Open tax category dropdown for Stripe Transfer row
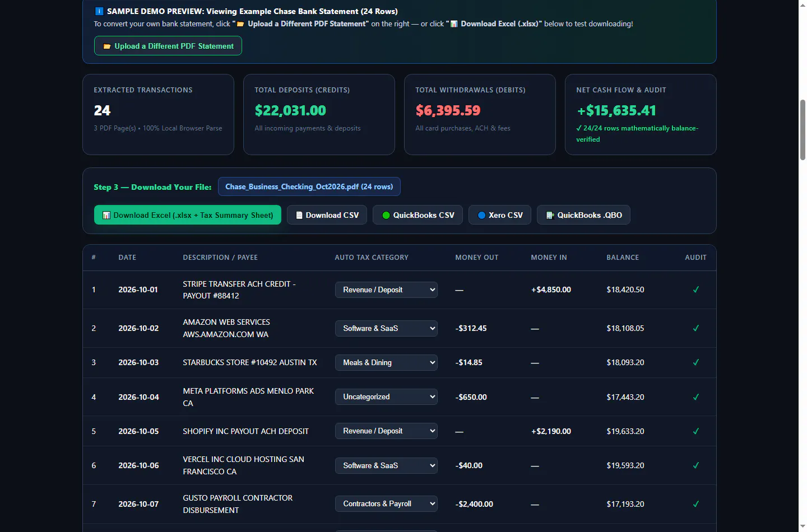The image size is (807, 532). click(386, 290)
